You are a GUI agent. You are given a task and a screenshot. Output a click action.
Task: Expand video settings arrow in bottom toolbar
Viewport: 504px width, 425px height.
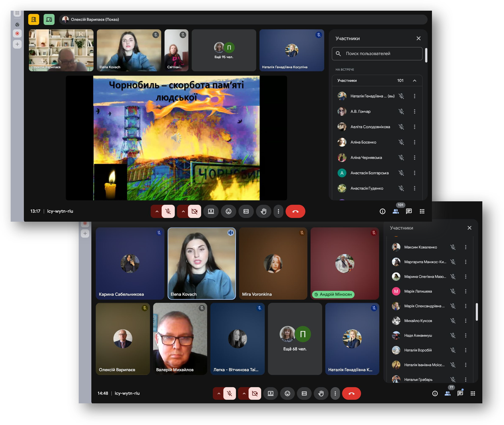pos(244,394)
